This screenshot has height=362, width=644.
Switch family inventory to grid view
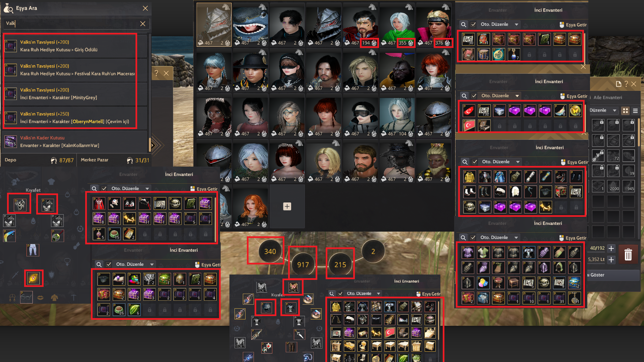625,111
